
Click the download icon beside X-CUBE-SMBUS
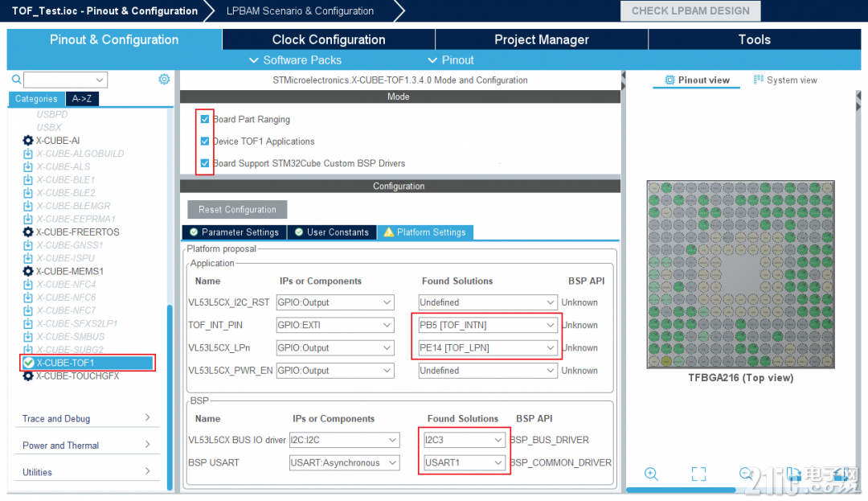click(27, 337)
